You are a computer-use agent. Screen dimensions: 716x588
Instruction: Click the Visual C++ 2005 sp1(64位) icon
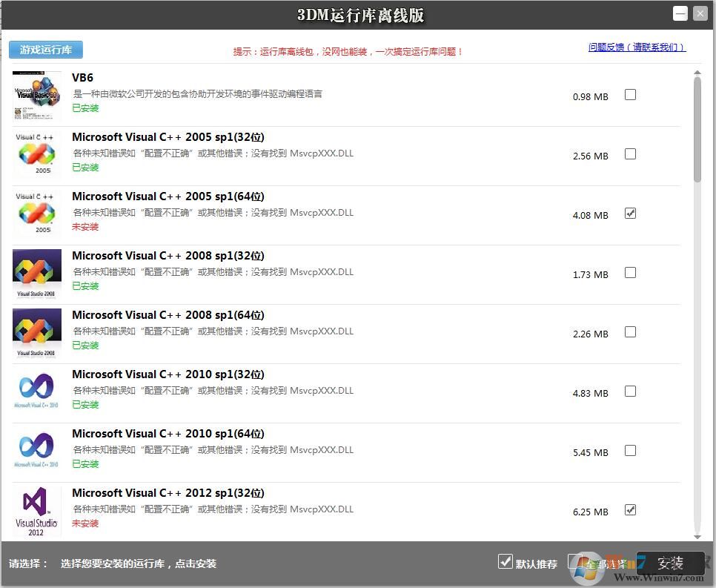(36, 214)
